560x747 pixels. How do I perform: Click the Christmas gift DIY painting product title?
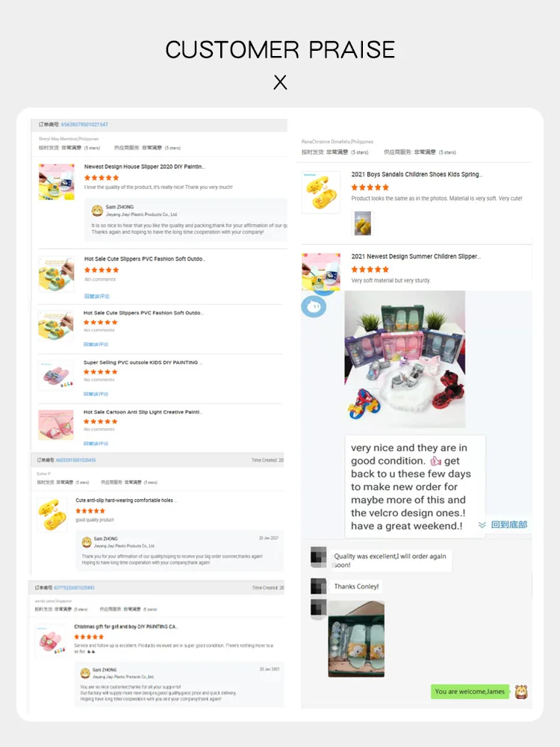click(x=125, y=627)
